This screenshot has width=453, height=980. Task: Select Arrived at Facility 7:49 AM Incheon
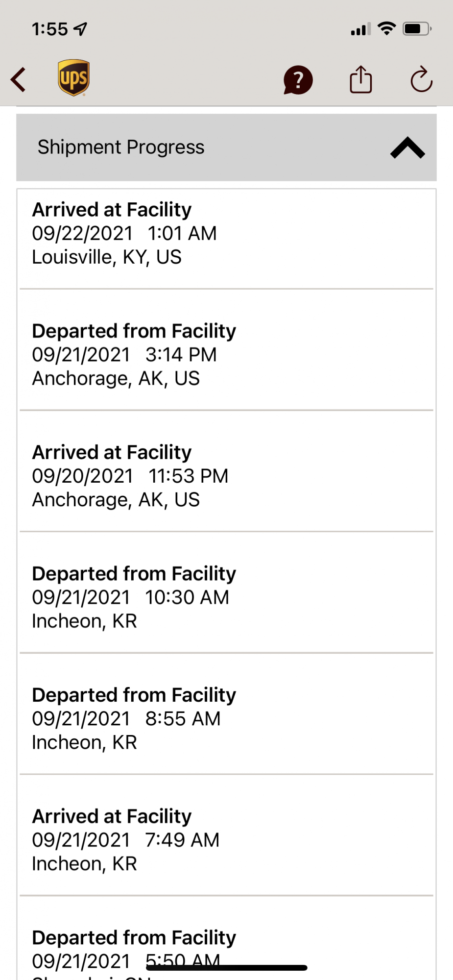pyautogui.click(x=226, y=835)
